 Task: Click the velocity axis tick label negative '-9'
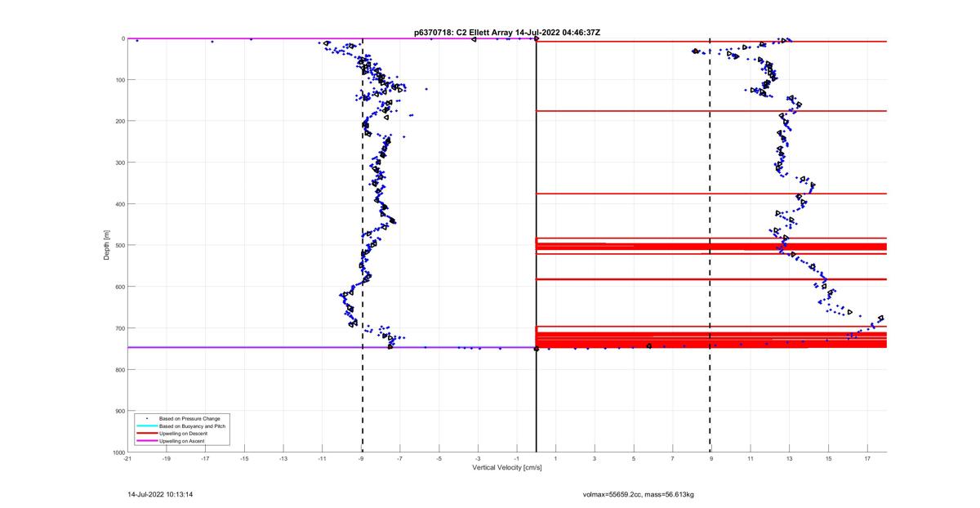361,459
